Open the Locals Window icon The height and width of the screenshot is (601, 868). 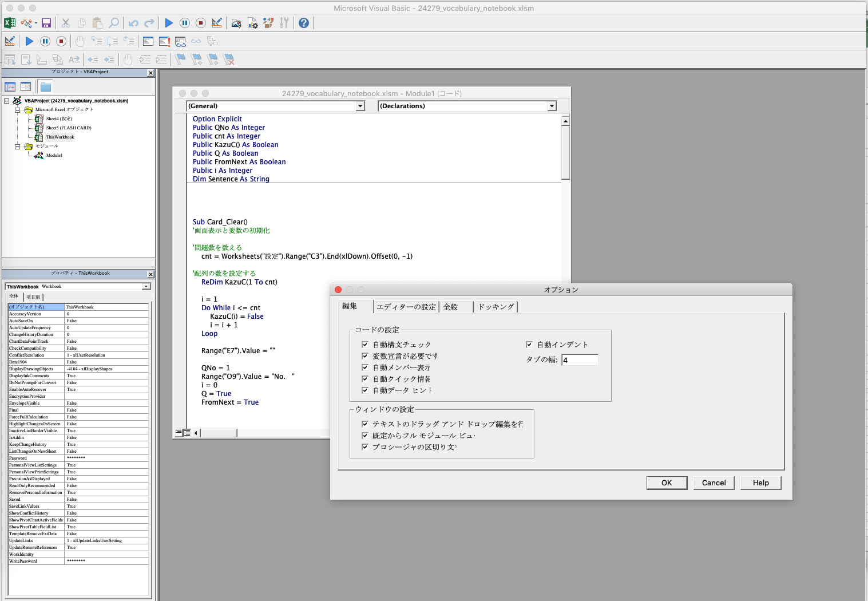pos(148,41)
